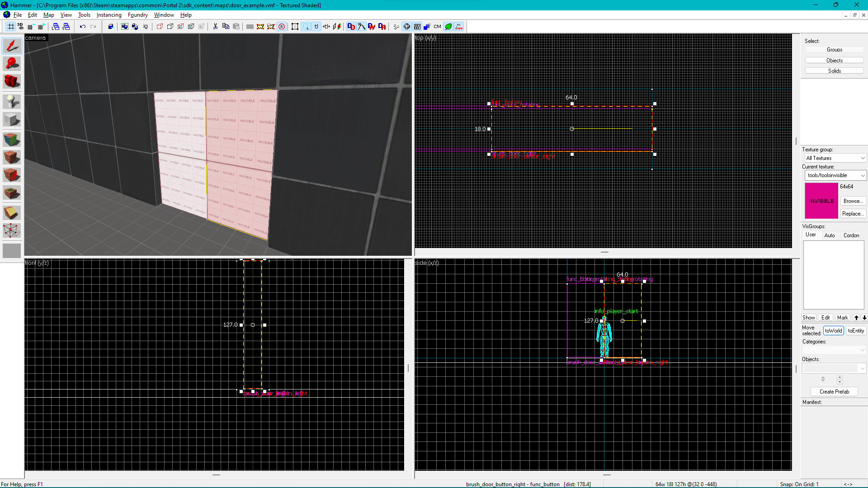Viewport: 868px width, 488px height.
Task: Activate the Camera tool
Action: click(12, 82)
